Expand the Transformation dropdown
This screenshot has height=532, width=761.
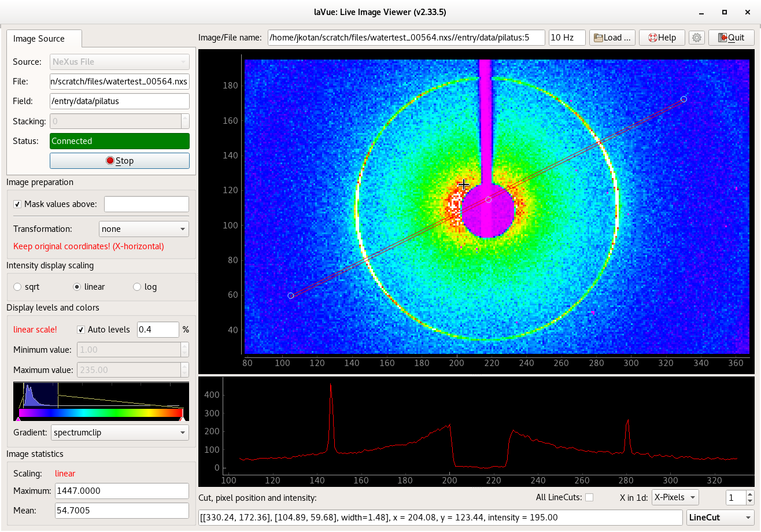coord(144,229)
